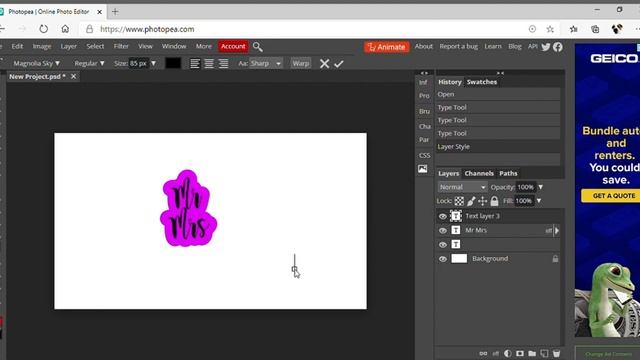Hide the Background layer

click(x=442, y=259)
